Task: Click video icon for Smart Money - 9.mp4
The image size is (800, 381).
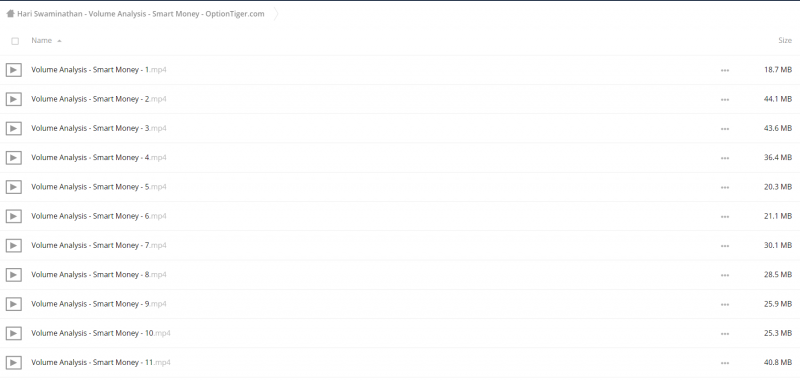Action: (14, 304)
